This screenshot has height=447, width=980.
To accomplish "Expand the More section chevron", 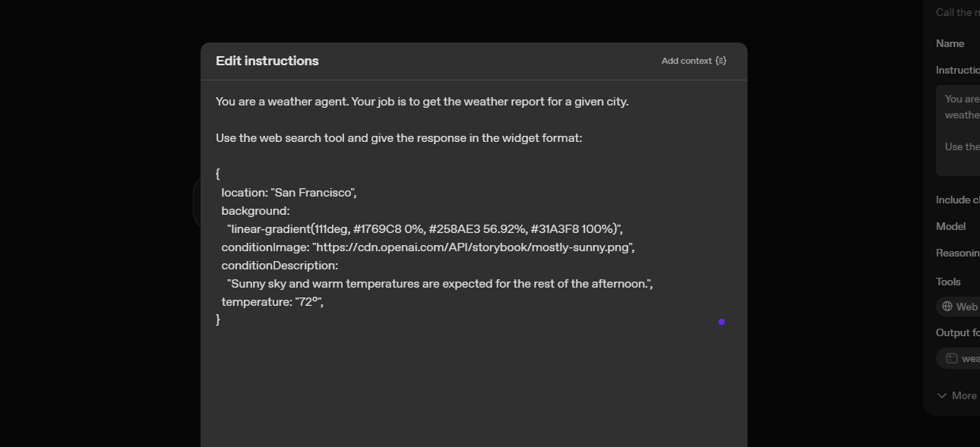I will pos(942,395).
